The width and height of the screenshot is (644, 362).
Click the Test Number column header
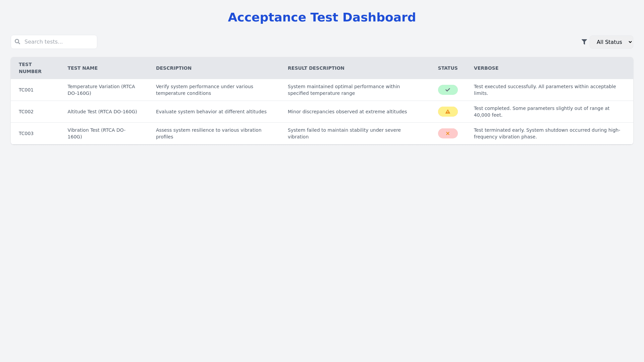pos(30,68)
